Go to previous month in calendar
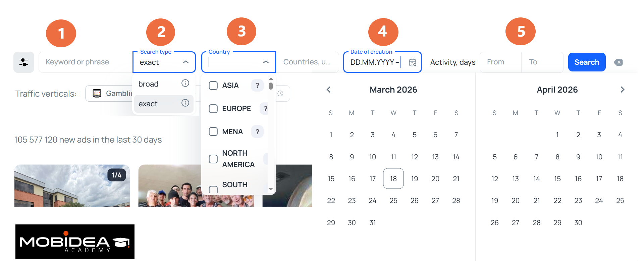This screenshot has width=644, height=261. 329,90
